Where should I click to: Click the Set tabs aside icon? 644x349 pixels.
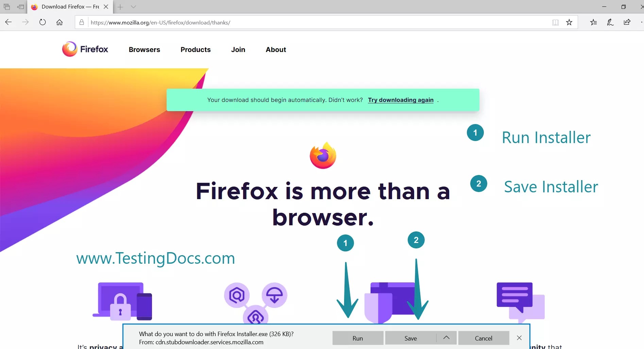pos(6,6)
